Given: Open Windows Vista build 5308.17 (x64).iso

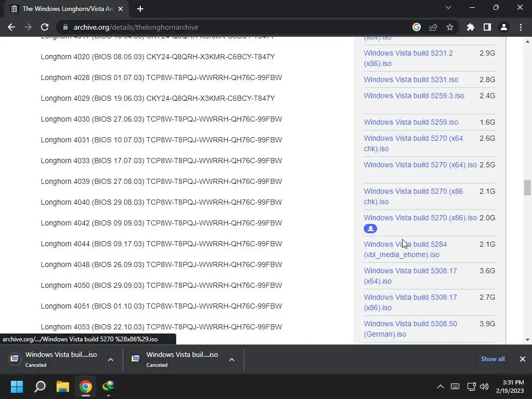Looking at the screenshot, I should click(x=410, y=276).
